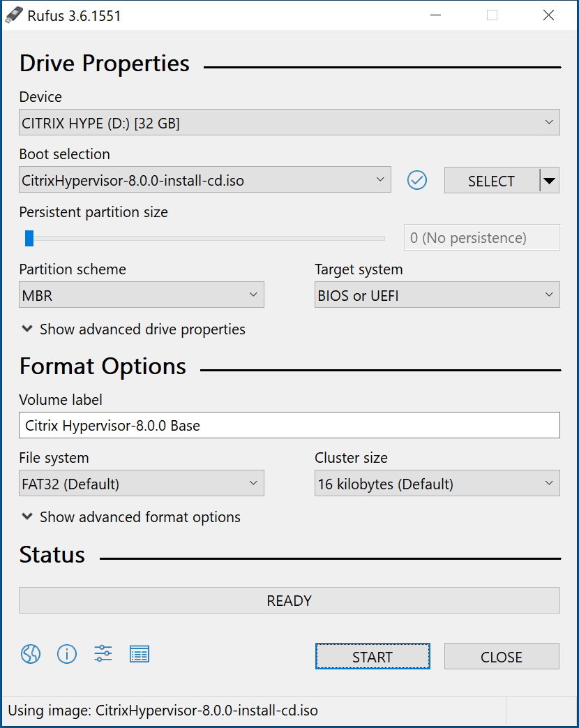
Task: Click the Rufus USB drive title icon
Action: pos(14,15)
